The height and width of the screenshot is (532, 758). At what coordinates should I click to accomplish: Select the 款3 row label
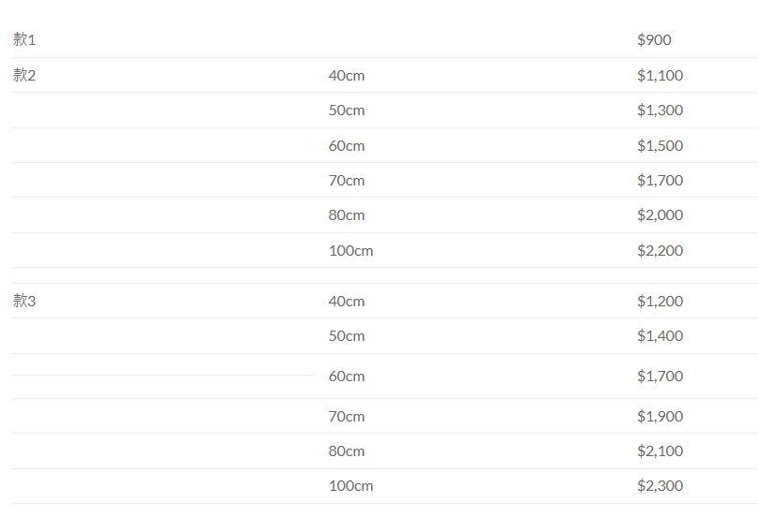point(24,302)
